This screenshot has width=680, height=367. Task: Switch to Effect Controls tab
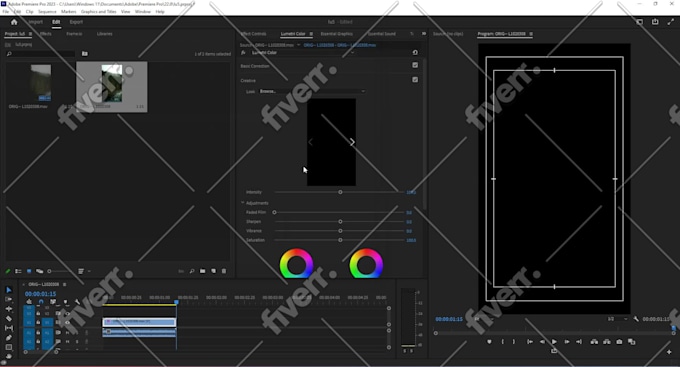click(253, 34)
